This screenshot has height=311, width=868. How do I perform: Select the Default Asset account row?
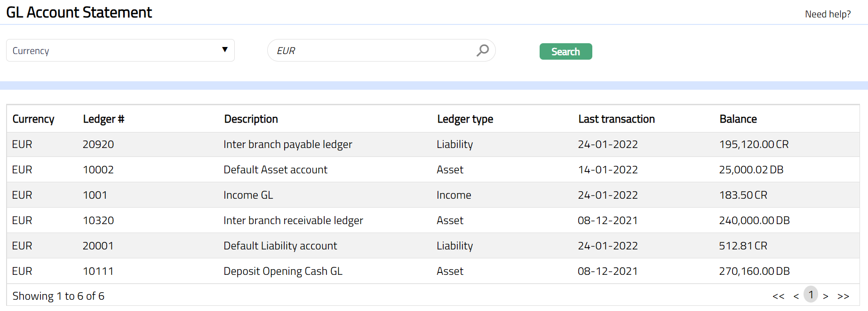(x=275, y=170)
